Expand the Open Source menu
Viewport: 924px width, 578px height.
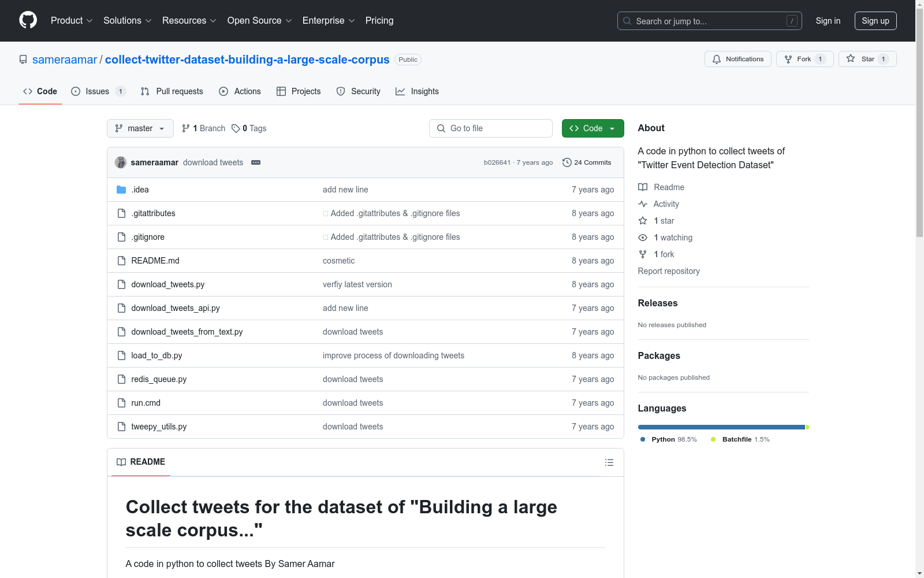[x=260, y=21]
